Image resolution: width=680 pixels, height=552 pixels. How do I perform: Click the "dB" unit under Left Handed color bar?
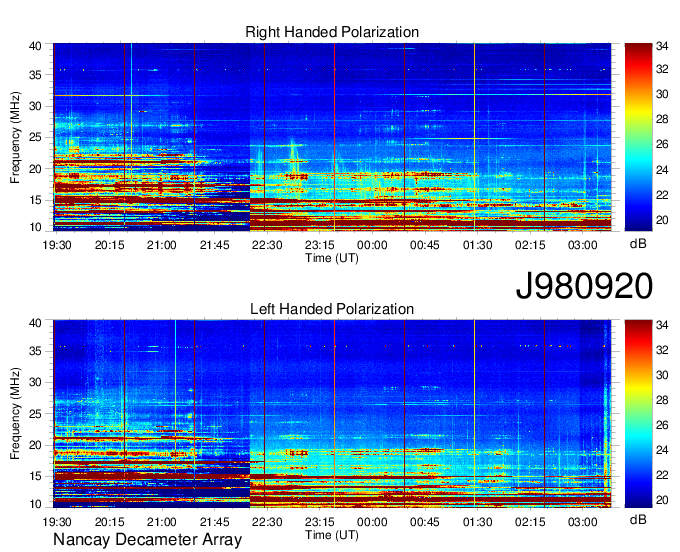pos(638,519)
